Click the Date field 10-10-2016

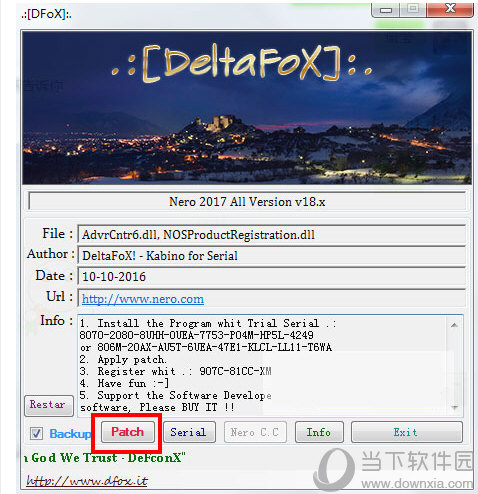271,276
